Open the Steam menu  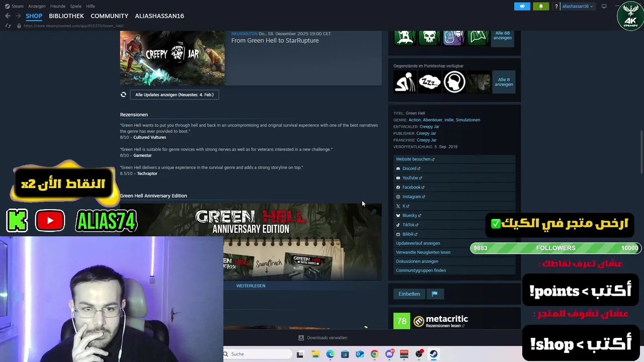pyautogui.click(x=14, y=6)
